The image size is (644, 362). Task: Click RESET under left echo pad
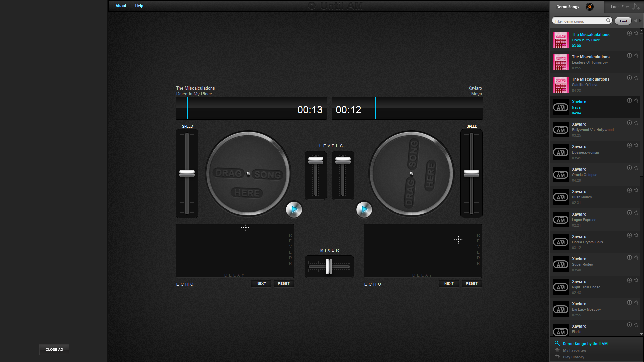pyautogui.click(x=284, y=284)
